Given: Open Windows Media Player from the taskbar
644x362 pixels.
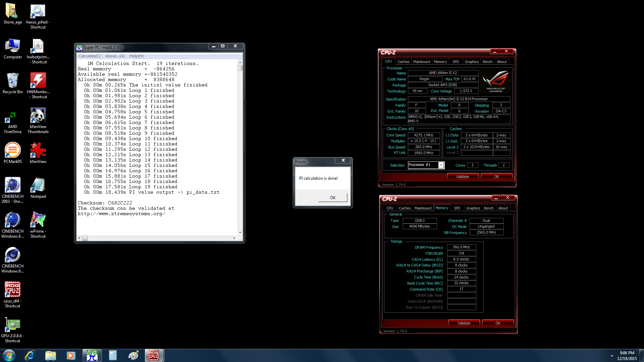Looking at the screenshot, I should pos(71,355).
